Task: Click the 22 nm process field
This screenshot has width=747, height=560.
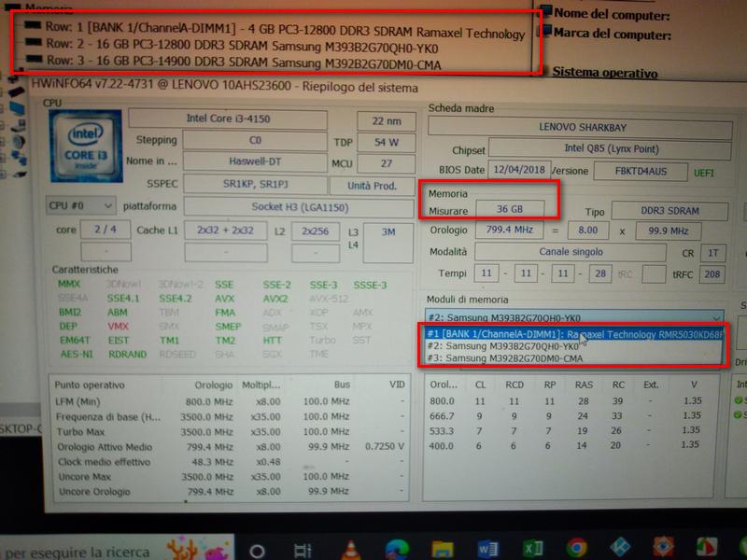Action: pyautogui.click(x=387, y=121)
